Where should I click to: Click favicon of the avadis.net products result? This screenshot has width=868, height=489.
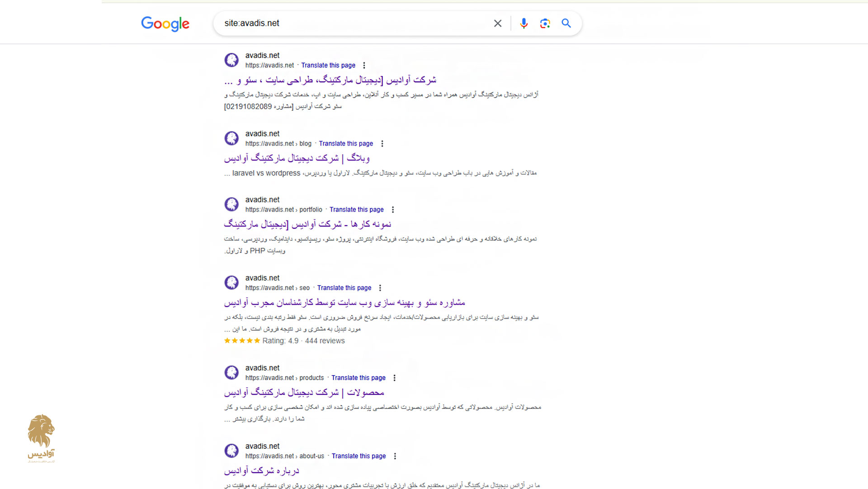(x=231, y=372)
